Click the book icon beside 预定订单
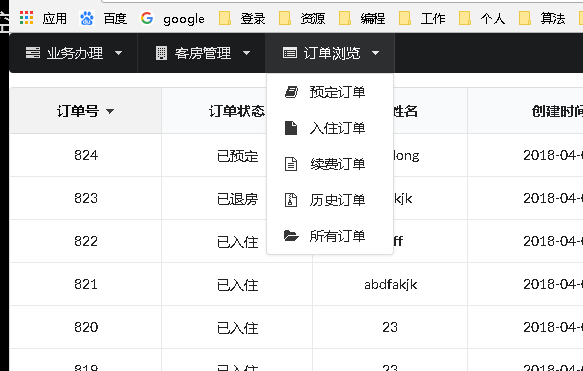Viewport: 583px width, 371px height. point(291,92)
